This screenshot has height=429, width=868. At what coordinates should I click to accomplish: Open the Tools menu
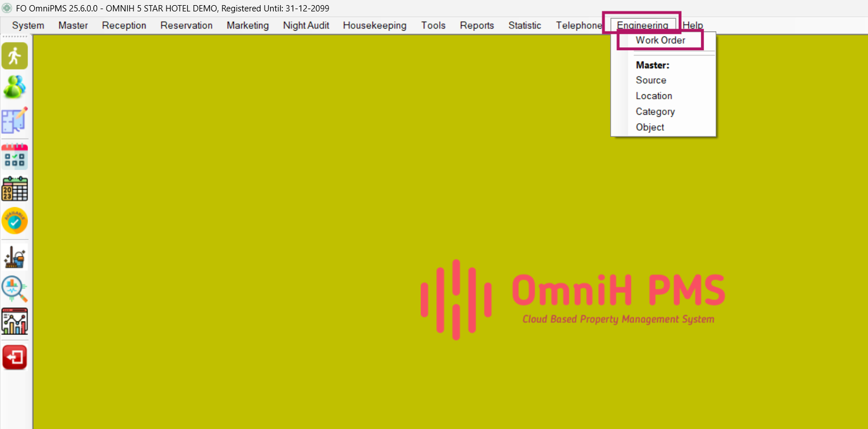coord(433,26)
